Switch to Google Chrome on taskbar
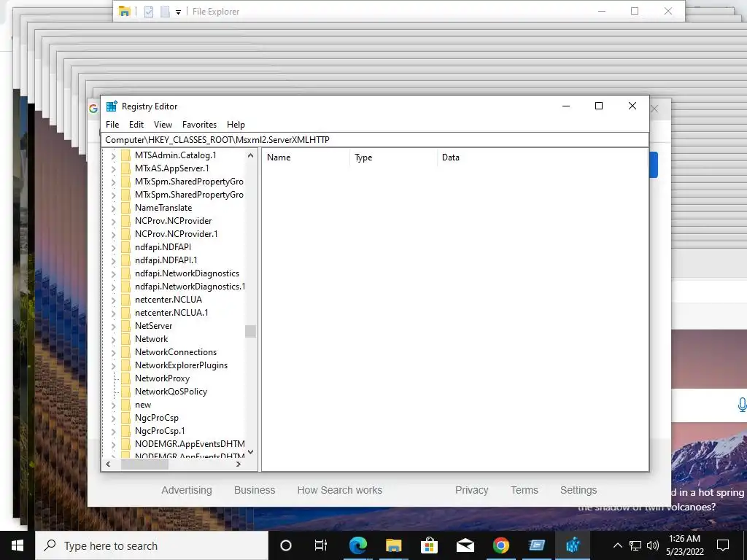The height and width of the screenshot is (560, 747). [x=500, y=545]
